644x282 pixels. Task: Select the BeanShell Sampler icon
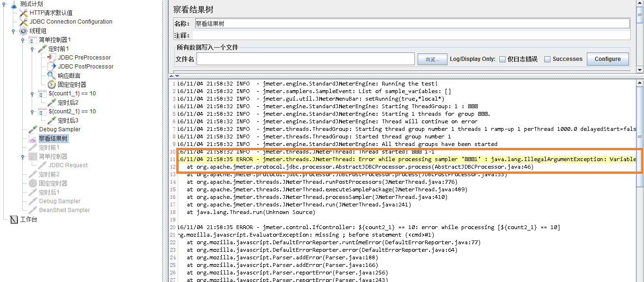[x=32, y=210]
